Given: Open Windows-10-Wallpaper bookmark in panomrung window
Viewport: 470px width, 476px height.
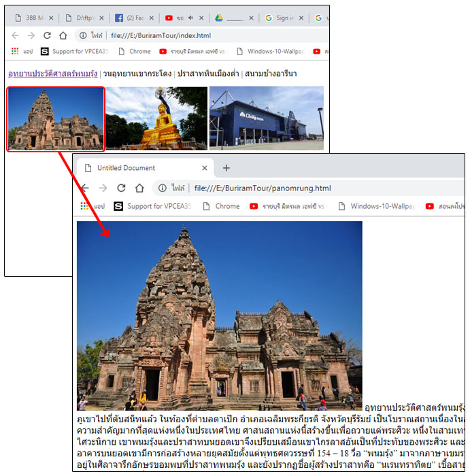Looking at the screenshot, I should (377, 206).
